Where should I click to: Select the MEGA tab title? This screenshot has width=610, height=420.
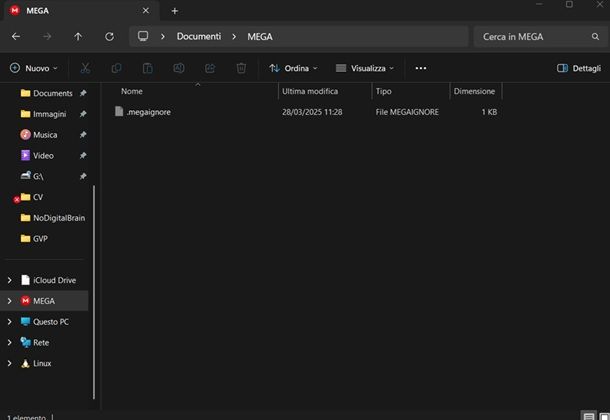(37, 10)
